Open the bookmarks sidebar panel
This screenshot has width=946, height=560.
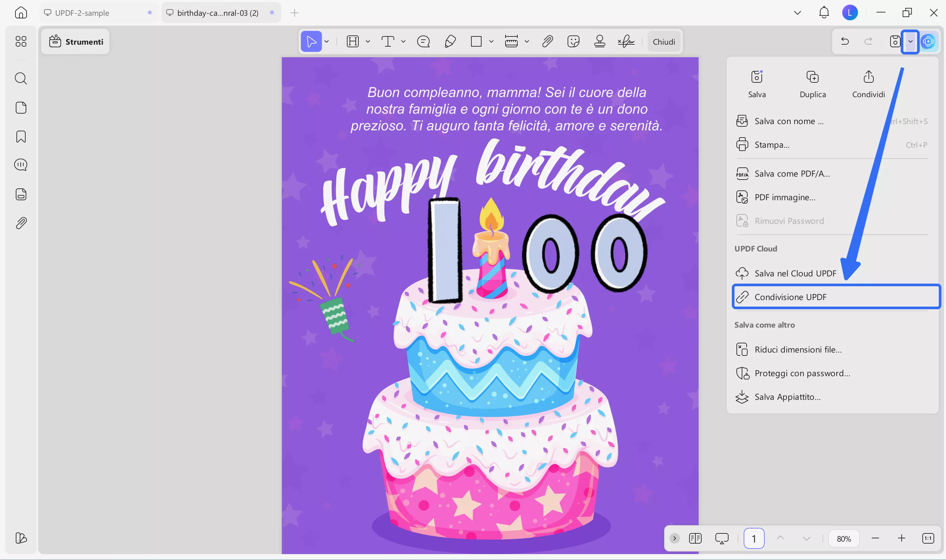pyautogui.click(x=21, y=137)
